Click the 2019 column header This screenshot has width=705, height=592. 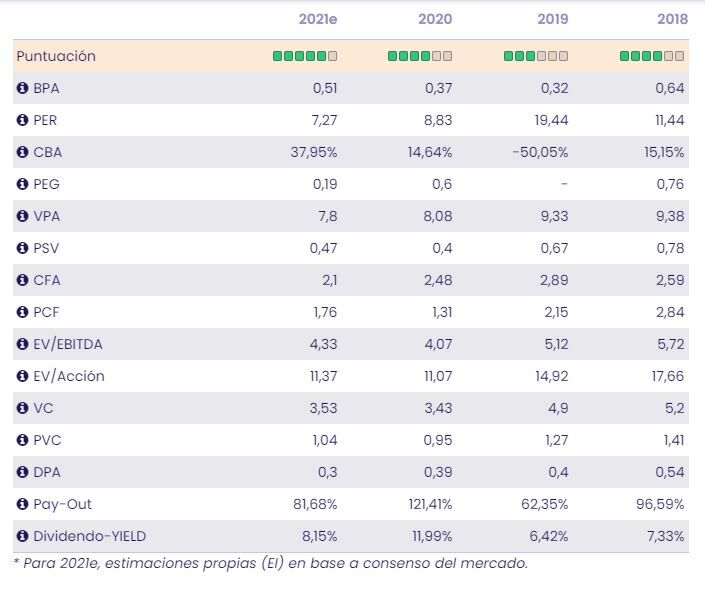[x=551, y=19]
